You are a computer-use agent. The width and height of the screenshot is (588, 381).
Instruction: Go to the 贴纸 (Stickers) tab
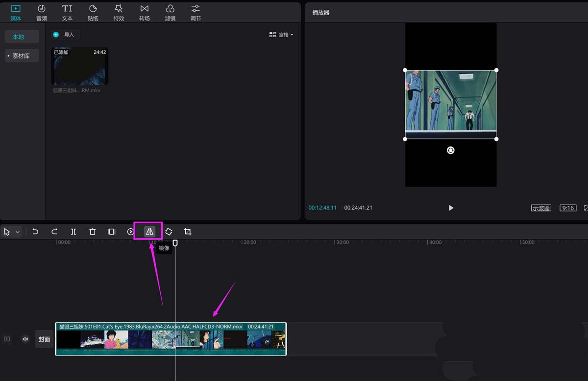pyautogui.click(x=93, y=13)
